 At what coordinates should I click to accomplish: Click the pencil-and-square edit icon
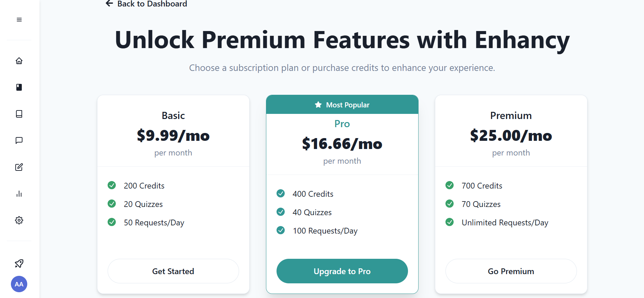tap(19, 167)
